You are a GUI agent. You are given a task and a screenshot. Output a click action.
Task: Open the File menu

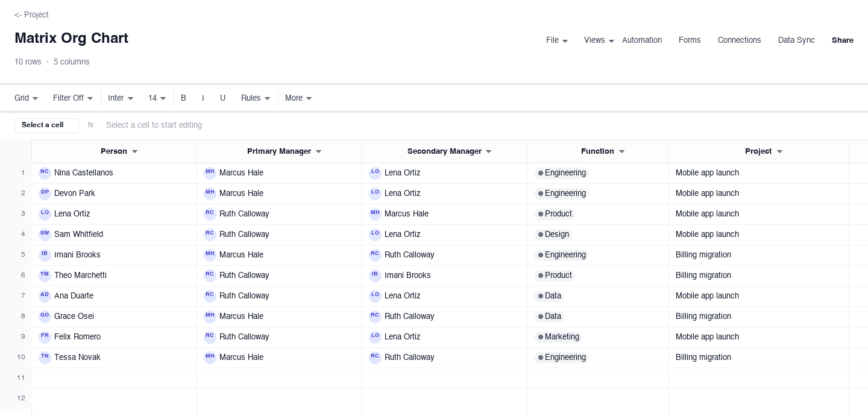pyautogui.click(x=557, y=40)
